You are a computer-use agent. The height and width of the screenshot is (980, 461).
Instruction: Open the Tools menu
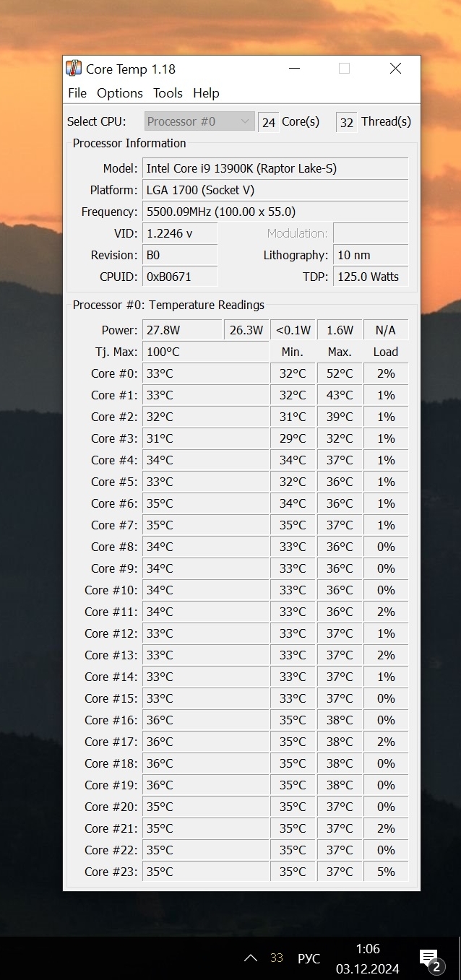pos(168,93)
